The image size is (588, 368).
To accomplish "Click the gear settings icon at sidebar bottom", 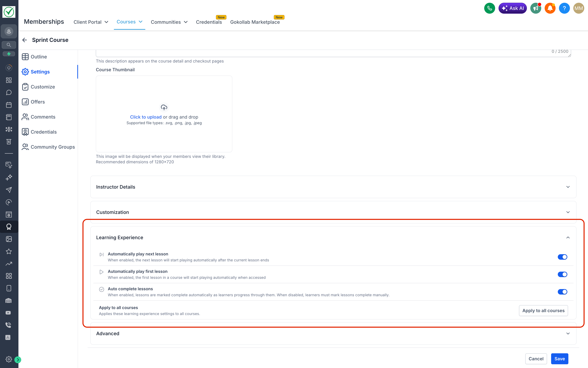I will [x=9, y=359].
